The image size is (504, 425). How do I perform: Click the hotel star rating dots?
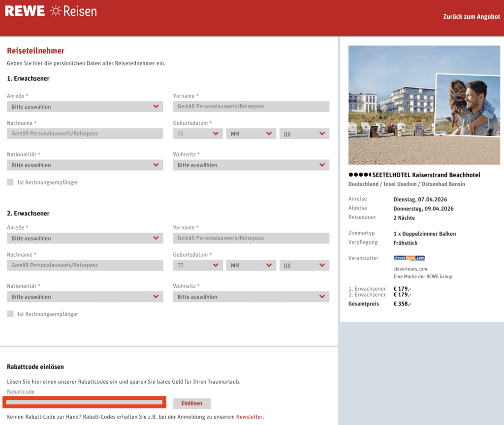pos(359,175)
